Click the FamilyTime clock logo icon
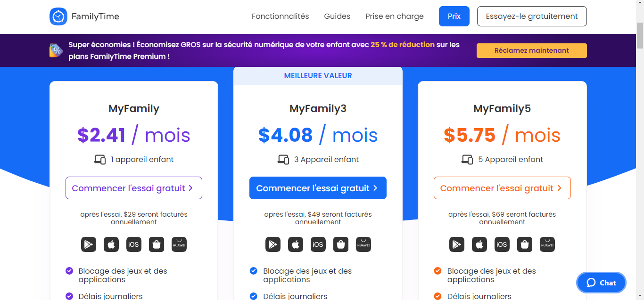 [x=58, y=16]
